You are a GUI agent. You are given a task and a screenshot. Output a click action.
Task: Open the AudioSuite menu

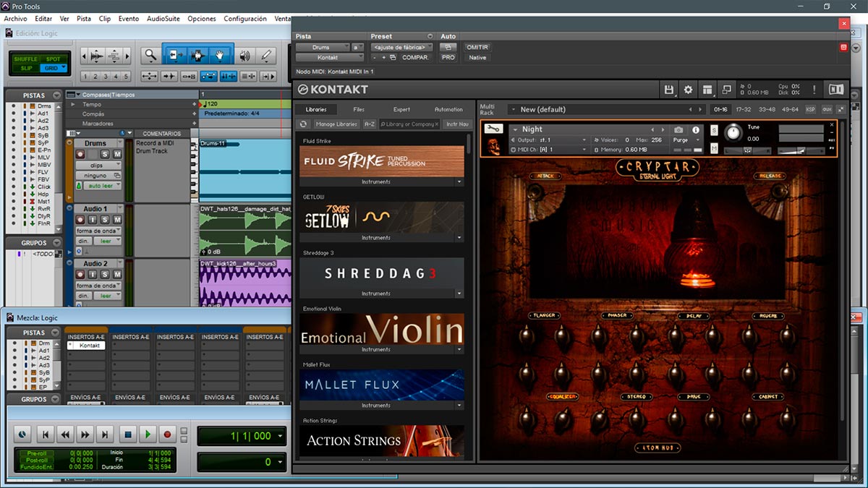point(163,18)
